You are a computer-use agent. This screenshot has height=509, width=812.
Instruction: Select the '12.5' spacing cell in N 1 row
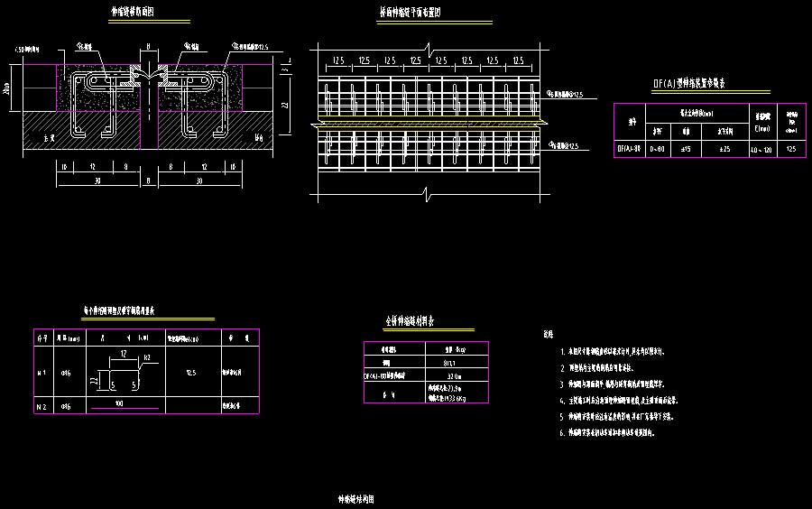(x=191, y=373)
